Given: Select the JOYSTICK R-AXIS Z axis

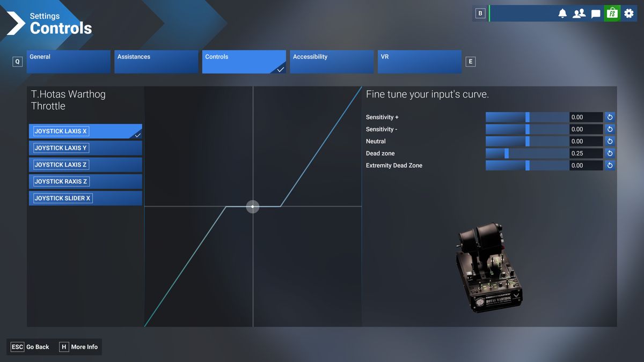Looking at the screenshot, I should click(85, 181).
